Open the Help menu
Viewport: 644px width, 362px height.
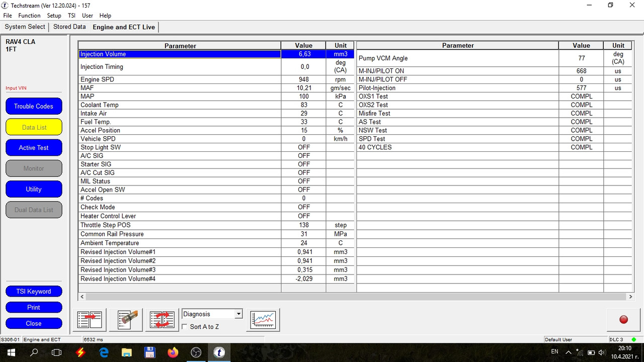coord(105,16)
